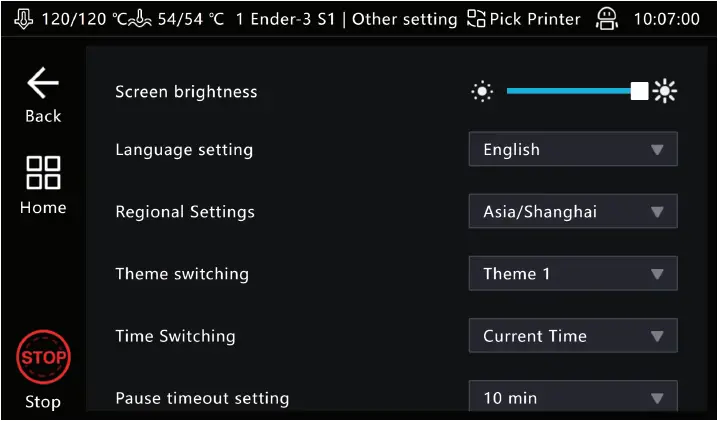Select the Pick Printer label

(x=535, y=19)
